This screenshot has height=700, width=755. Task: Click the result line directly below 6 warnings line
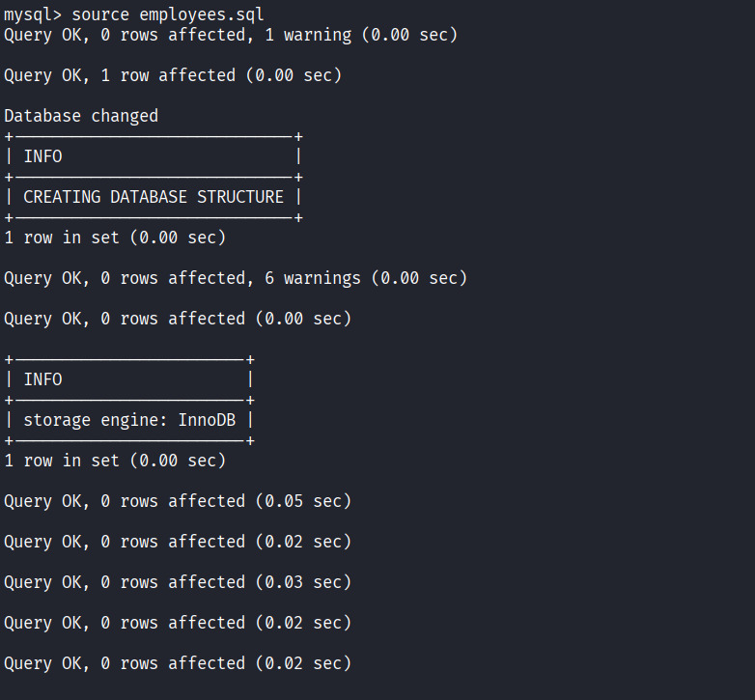tap(178, 319)
